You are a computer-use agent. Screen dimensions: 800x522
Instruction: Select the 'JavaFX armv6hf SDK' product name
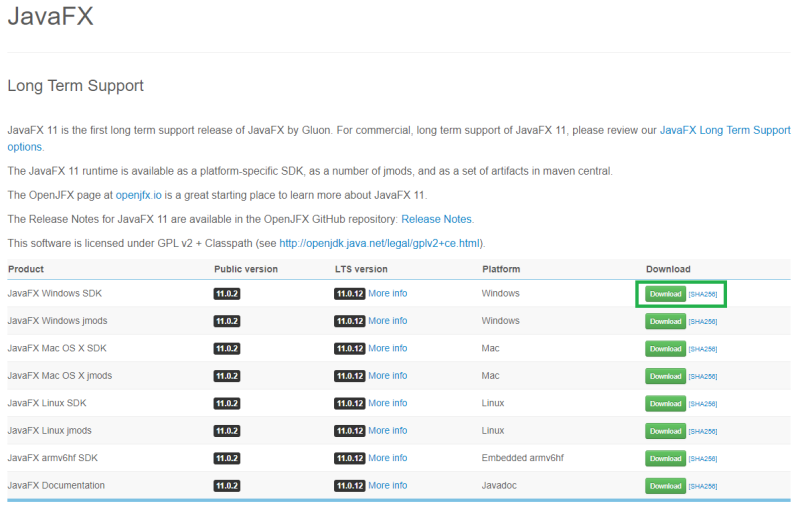pos(53,458)
